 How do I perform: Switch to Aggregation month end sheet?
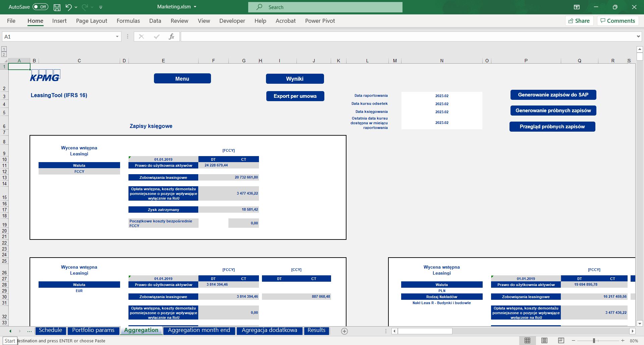click(x=199, y=330)
